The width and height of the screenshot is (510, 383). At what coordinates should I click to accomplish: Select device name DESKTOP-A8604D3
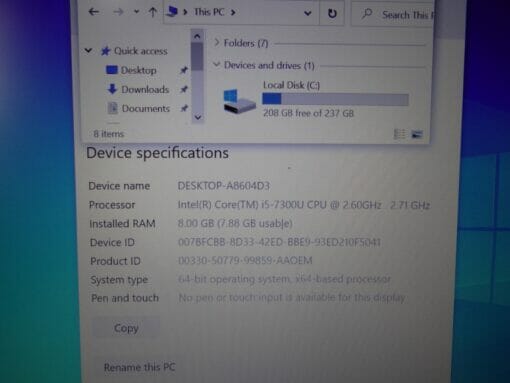(224, 186)
